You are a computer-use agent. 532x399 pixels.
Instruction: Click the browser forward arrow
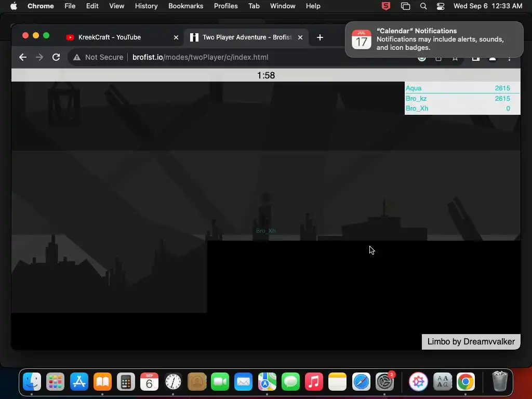[x=39, y=57]
